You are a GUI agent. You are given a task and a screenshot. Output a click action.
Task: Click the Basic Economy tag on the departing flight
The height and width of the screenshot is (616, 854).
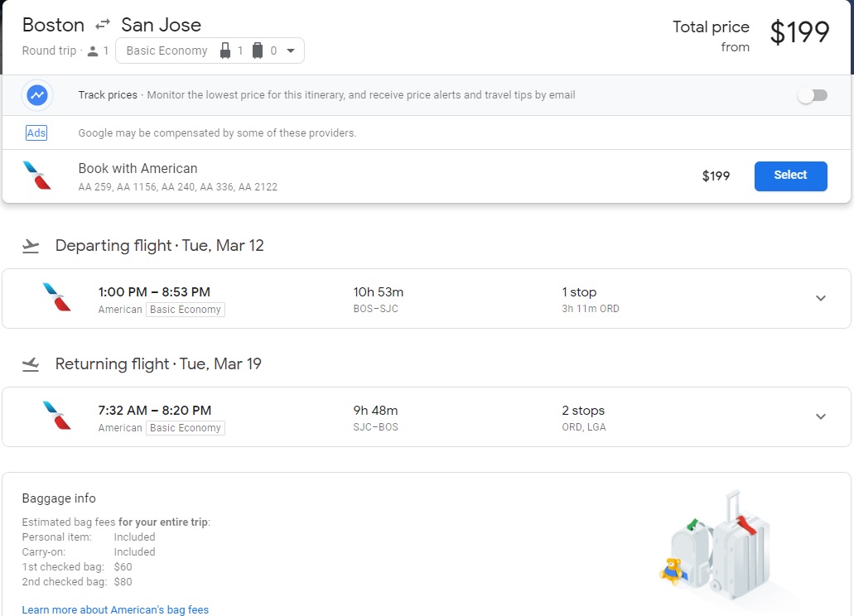(x=186, y=310)
